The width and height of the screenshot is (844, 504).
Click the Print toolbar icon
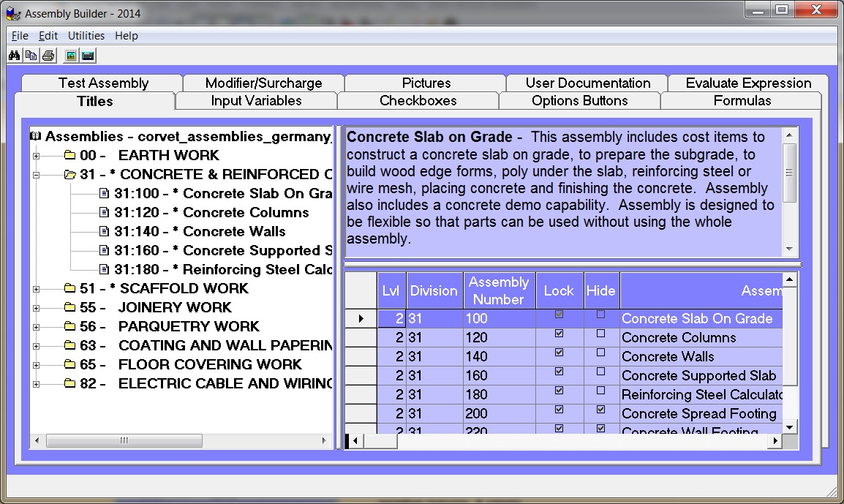tap(48, 56)
